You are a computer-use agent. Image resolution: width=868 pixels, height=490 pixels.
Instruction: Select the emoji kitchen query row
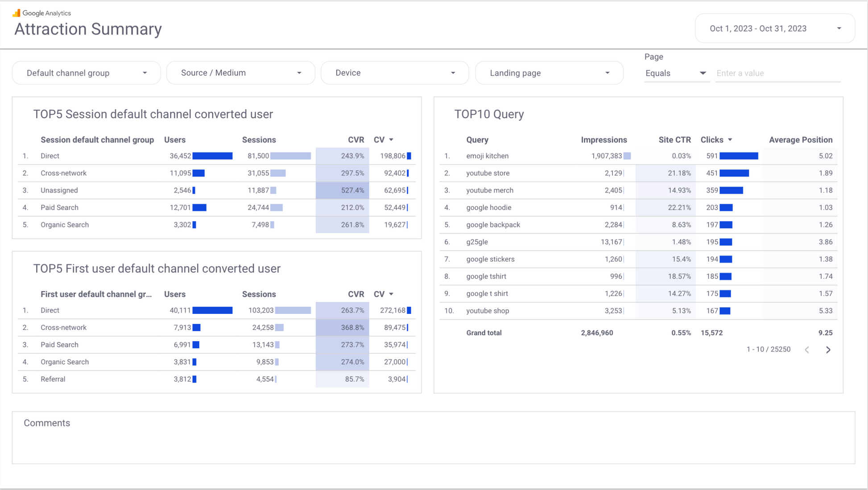487,156
